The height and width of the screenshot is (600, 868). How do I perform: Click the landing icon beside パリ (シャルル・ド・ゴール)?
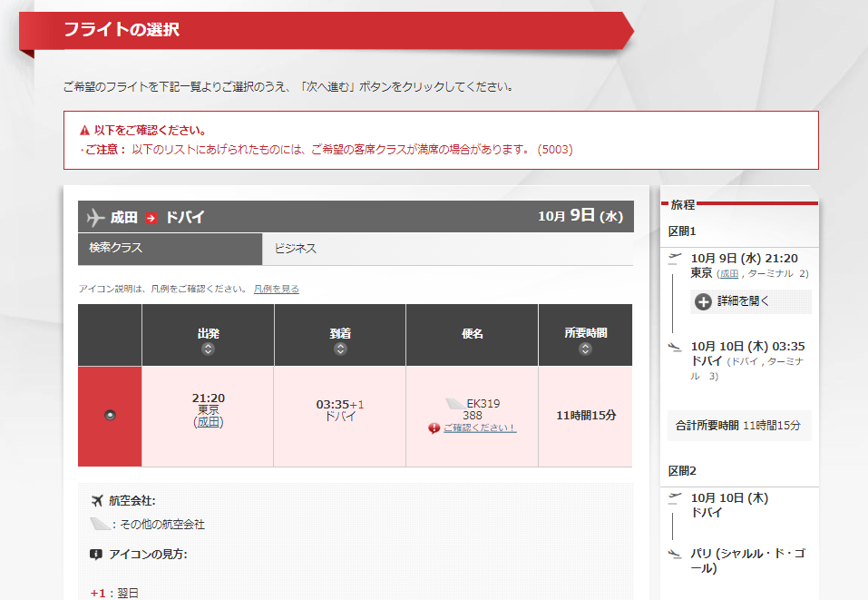click(x=675, y=554)
